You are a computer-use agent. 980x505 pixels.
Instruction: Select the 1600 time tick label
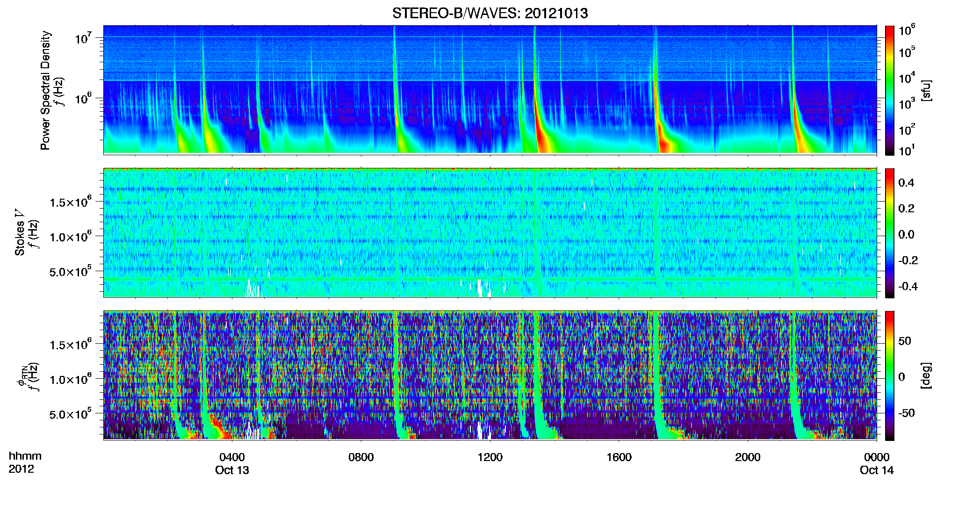click(619, 457)
